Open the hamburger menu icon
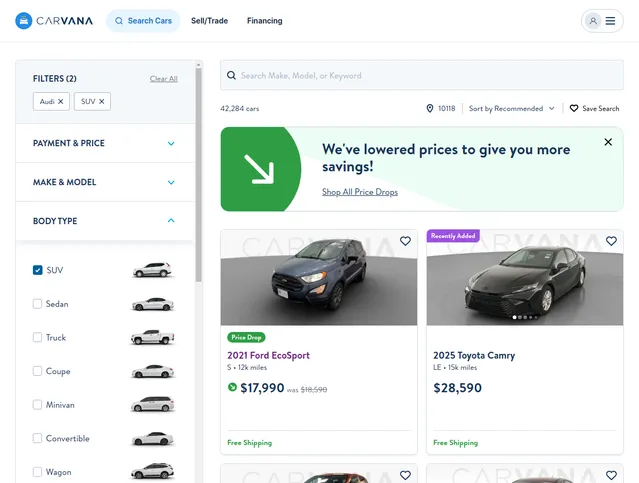 (x=610, y=21)
